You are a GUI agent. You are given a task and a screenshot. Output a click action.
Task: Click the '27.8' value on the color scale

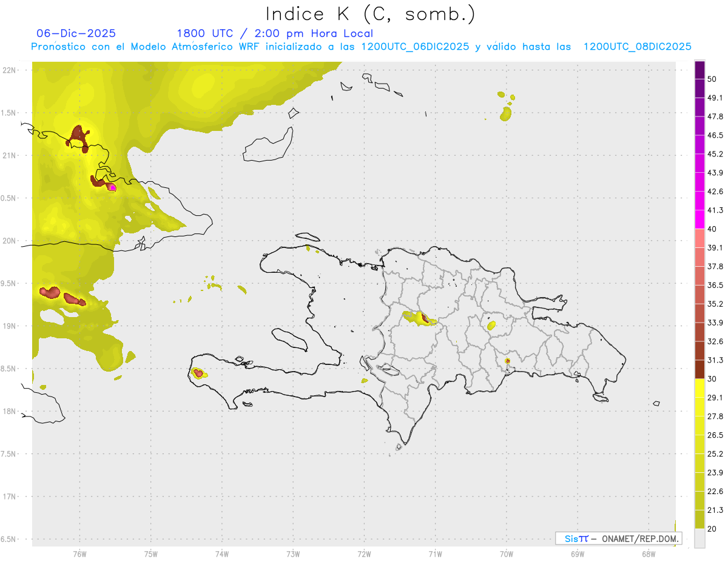[x=715, y=416]
